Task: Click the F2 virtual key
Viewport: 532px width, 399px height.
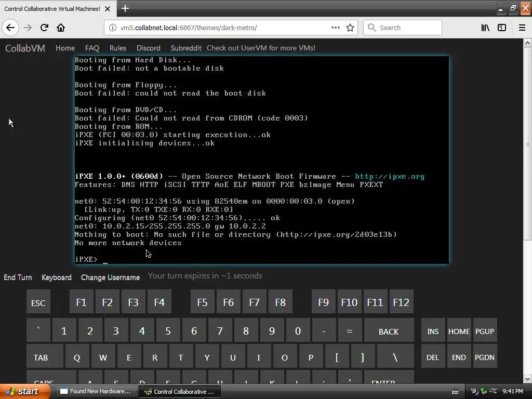Action: click(x=107, y=302)
